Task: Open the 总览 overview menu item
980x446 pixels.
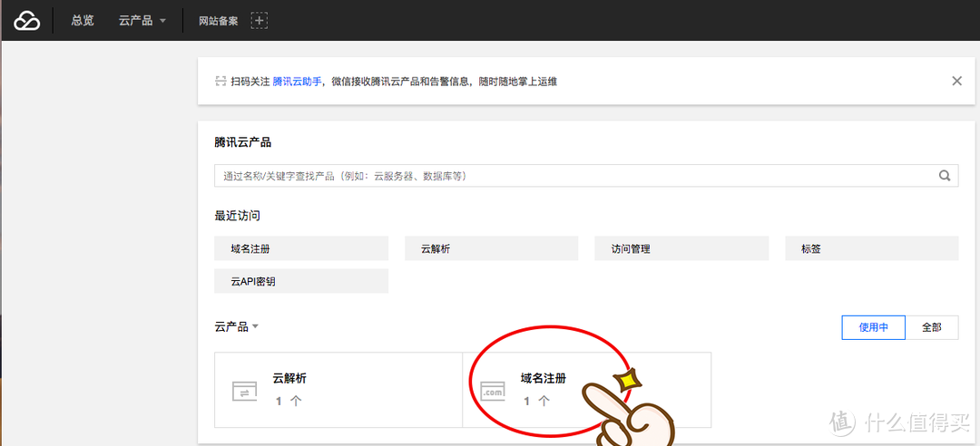Action: tap(83, 21)
